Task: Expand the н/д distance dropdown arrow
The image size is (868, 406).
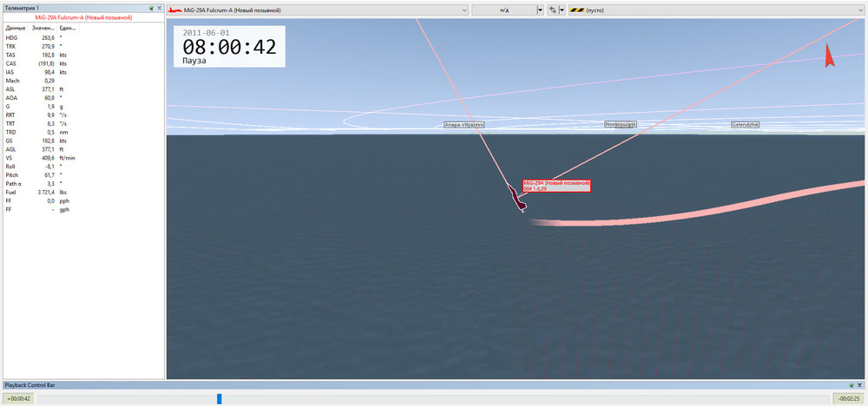Action: [540, 10]
